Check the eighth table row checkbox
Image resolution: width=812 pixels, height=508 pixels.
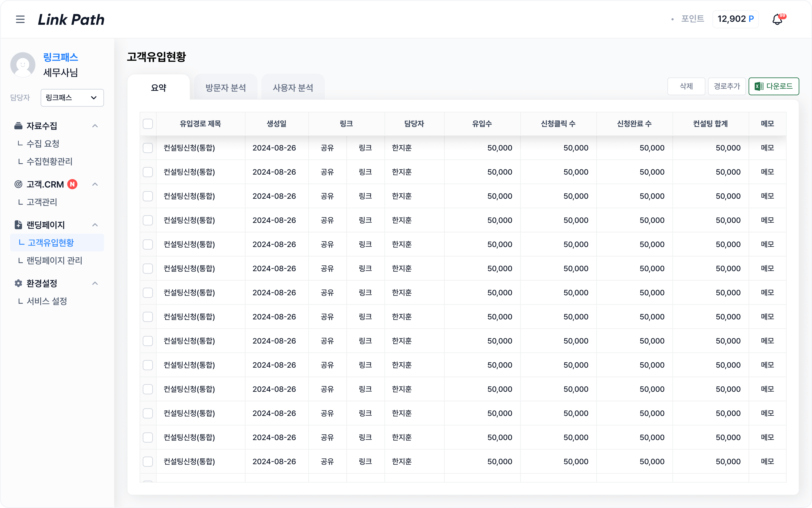pos(148,317)
